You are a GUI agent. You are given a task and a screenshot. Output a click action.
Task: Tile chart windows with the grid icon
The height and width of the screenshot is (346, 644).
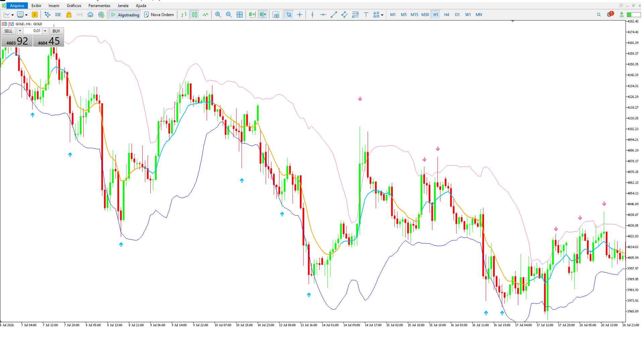pos(239,15)
